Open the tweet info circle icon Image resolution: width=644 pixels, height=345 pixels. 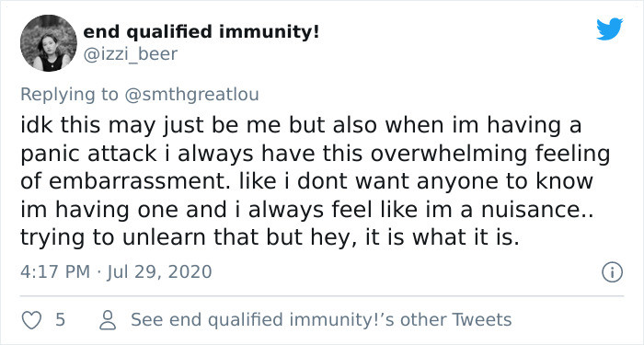point(612,272)
